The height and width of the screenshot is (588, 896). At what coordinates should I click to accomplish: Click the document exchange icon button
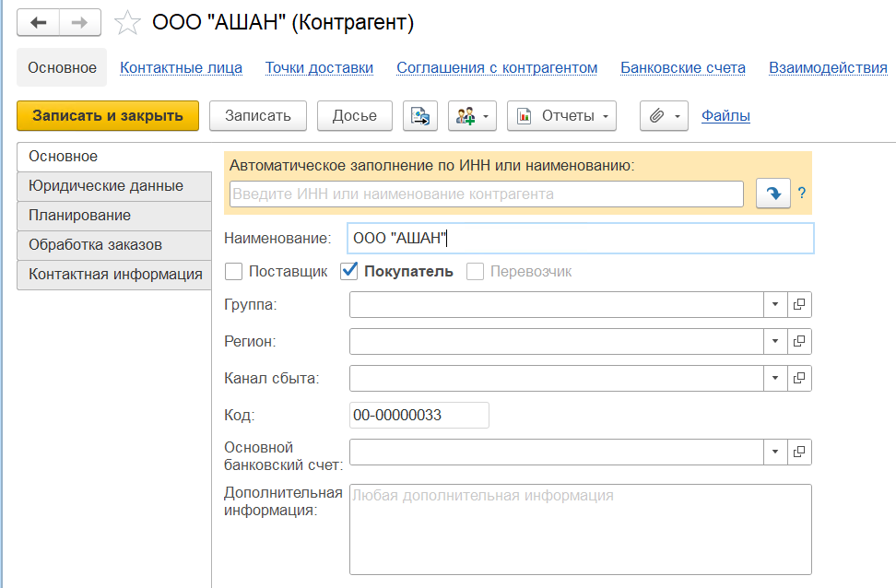[420, 116]
